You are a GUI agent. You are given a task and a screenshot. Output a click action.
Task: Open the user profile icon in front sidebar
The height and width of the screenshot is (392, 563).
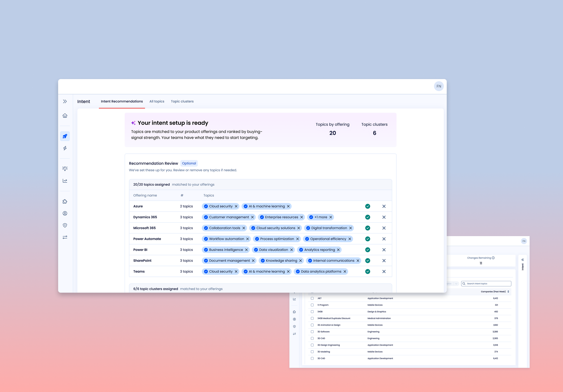click(65, 213)
